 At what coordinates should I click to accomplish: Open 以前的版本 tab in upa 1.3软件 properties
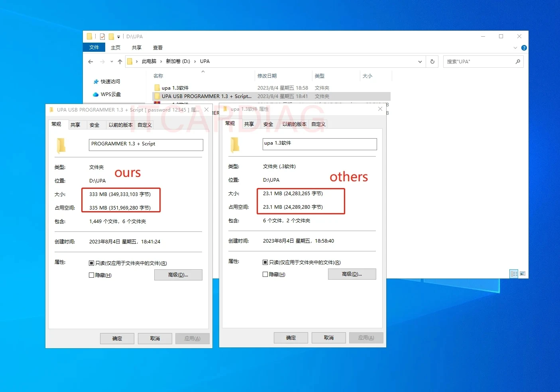pyautogui.click(x=294, y=124)
